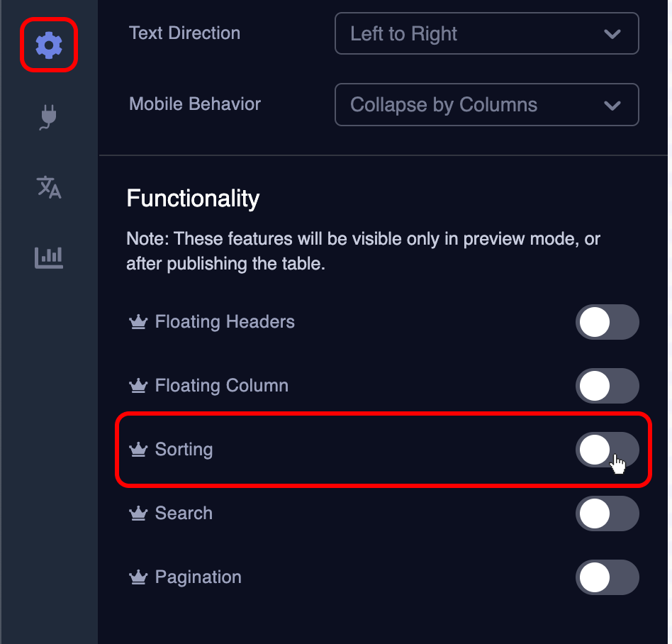Image resolution: width=672 pixels, height=644 pixels.
Task: Turn on Floating Headers
Action: pos(607,322)
